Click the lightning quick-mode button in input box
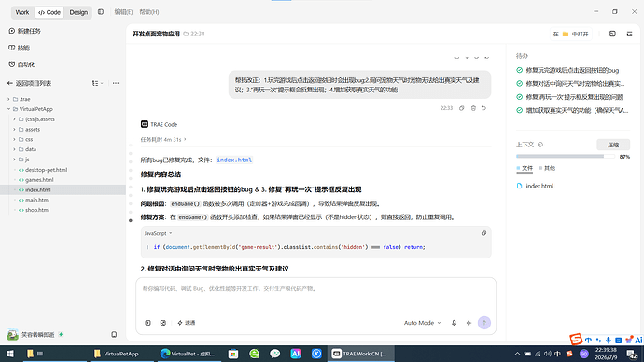Screen dimensions: 644x362 [x=186, y=323]
